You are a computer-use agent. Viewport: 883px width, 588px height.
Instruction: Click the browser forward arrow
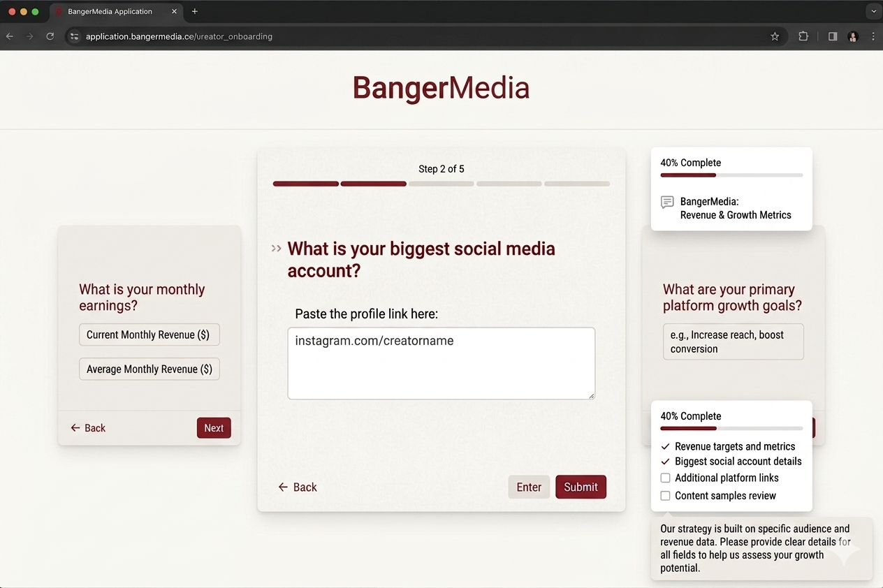point(29,36)
